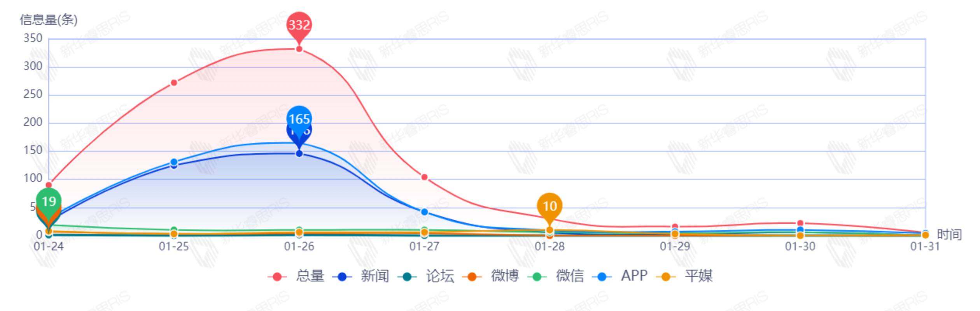Select the blue APP point on 01-27
This screenshot has height=311, width=980.
424,212
